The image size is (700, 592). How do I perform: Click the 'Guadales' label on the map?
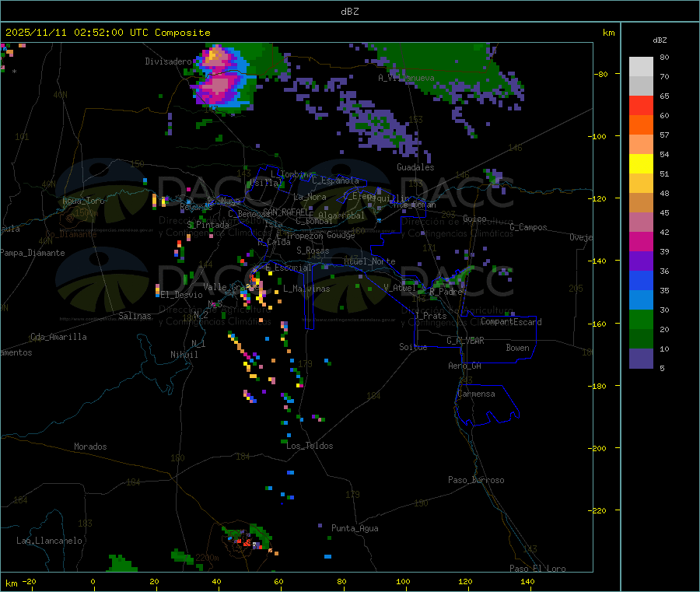click(415, 167)
